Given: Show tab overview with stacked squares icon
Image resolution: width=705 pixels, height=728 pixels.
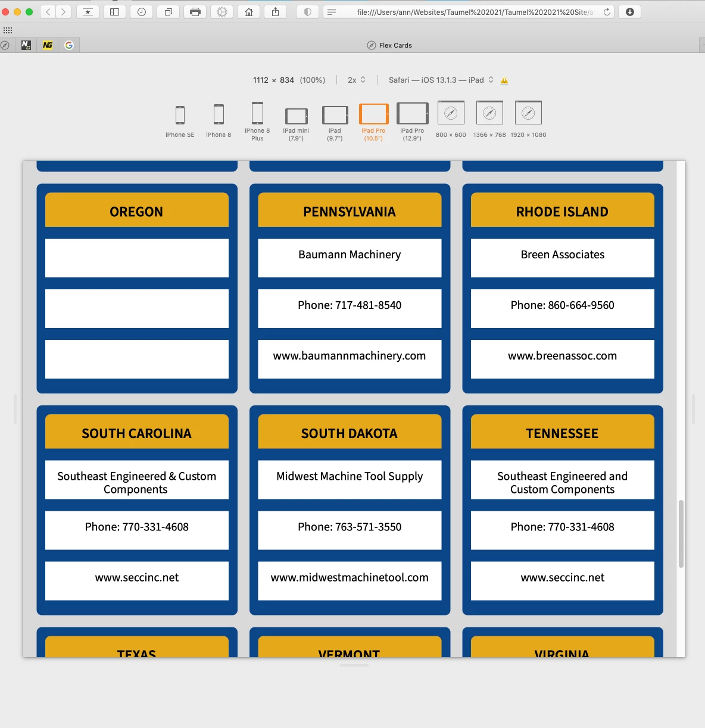Looking at the screenshot, I should [x=169, y=12].
